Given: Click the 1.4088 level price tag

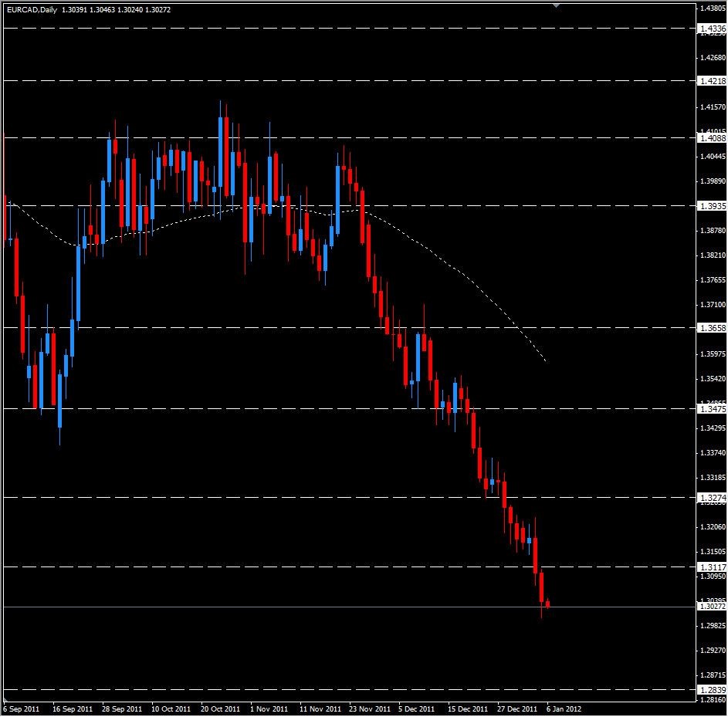Looking at the screenshot, I should (x=711, y=139).
